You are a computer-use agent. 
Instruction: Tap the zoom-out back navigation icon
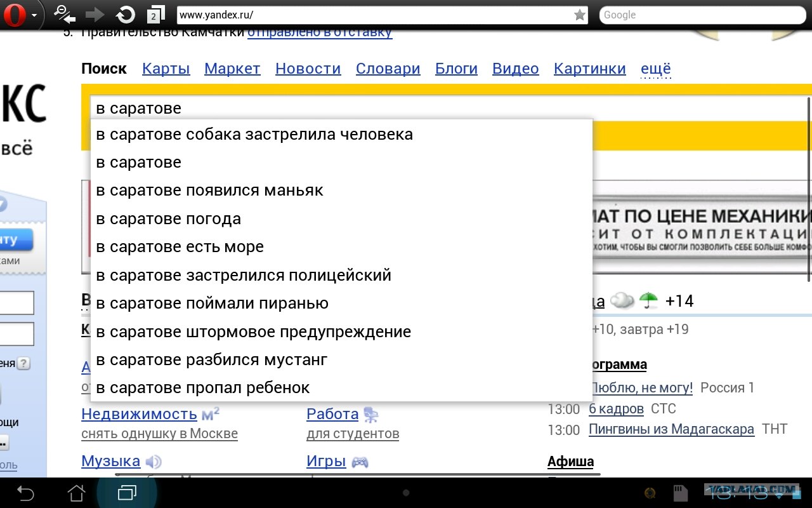click(x=64, y=14)
